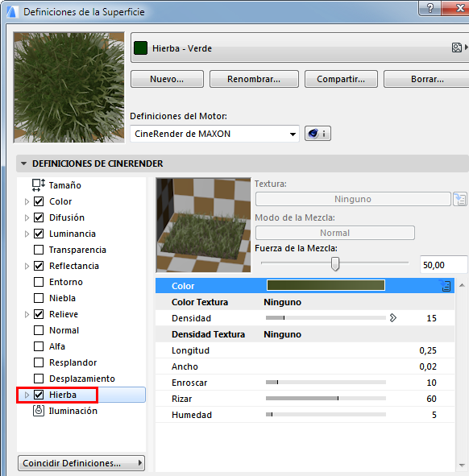Viewport: 469px width, 476px height.
Task: Click the help question mark button
Action: [x=430, y=7]
